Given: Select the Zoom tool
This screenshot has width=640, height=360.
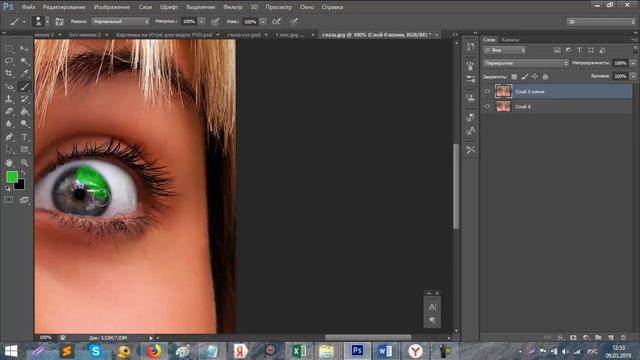Looking at the screenshot, I should point(24,162).
